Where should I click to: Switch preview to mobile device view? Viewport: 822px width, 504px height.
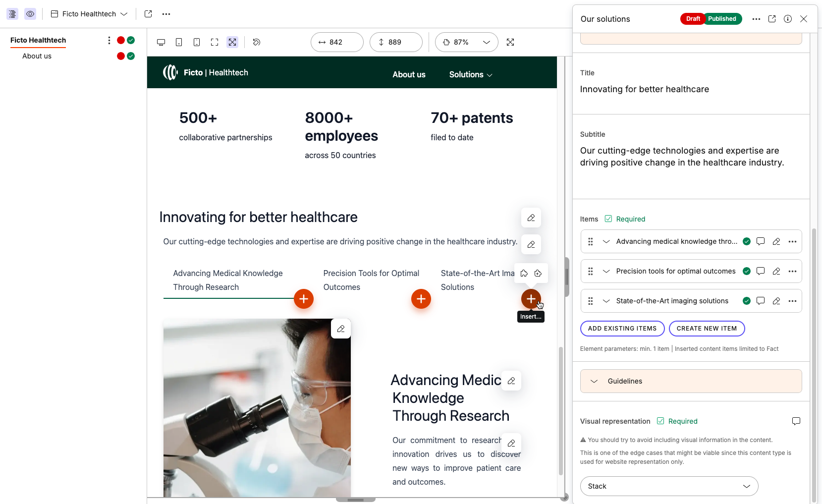[x=197, y=42]
